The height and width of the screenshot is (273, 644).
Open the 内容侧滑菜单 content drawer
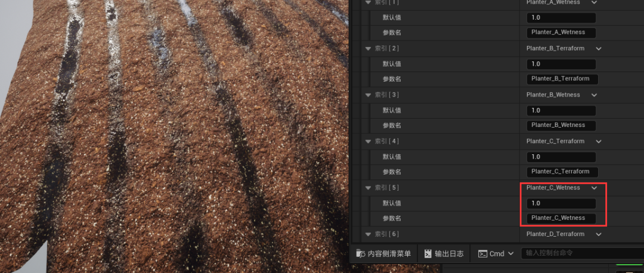383,254
